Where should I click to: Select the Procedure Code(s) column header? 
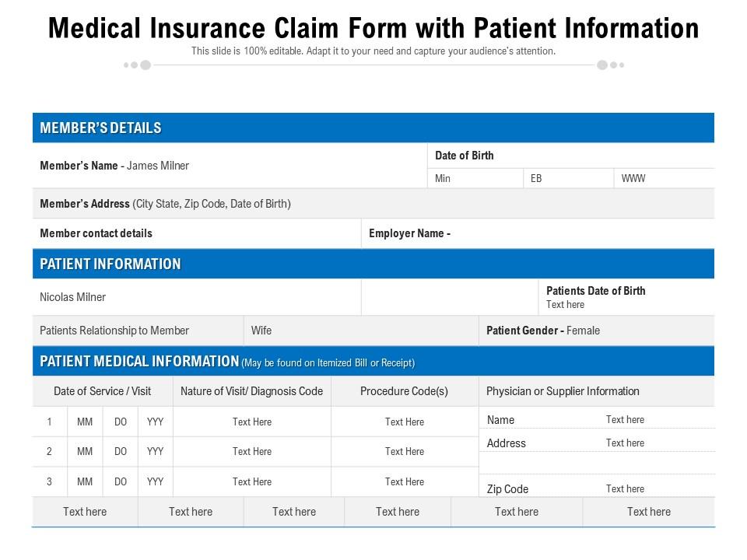tap(404, 391)
